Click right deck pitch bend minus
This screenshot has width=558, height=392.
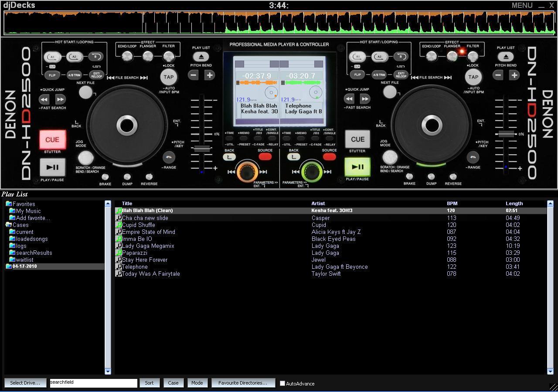click(x=498, y=75)
